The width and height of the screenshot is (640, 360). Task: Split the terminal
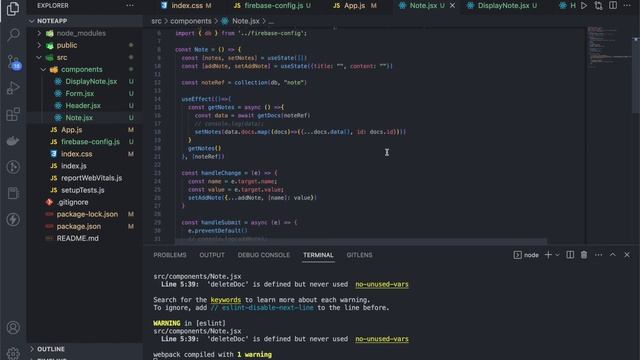[570, 255]
